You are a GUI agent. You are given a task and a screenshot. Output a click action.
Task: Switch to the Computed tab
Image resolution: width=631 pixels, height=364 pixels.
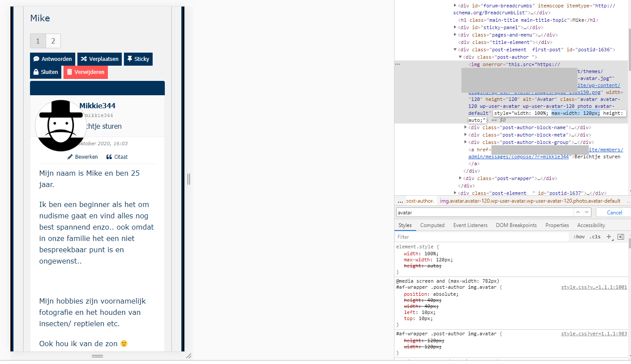[x=432, y=225]
